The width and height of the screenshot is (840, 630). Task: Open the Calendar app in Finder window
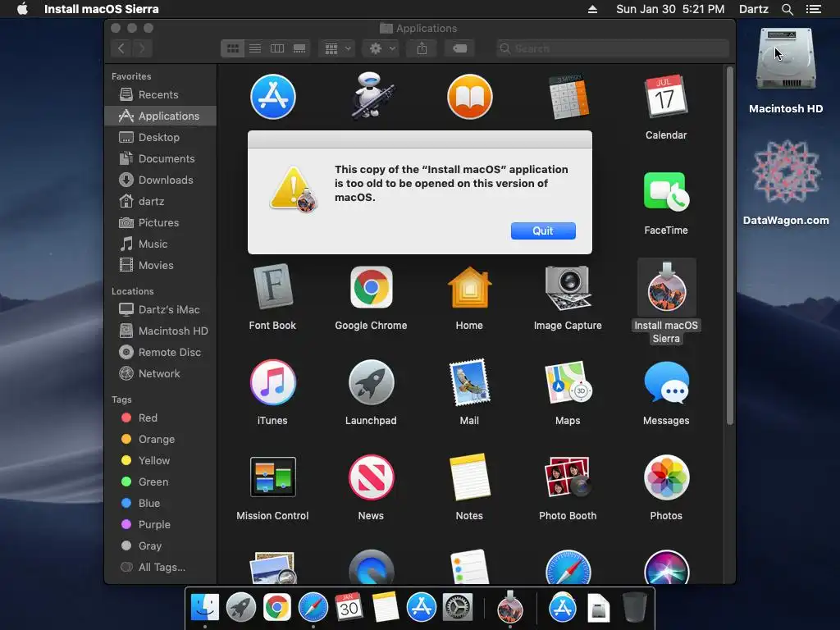[666, 97]
